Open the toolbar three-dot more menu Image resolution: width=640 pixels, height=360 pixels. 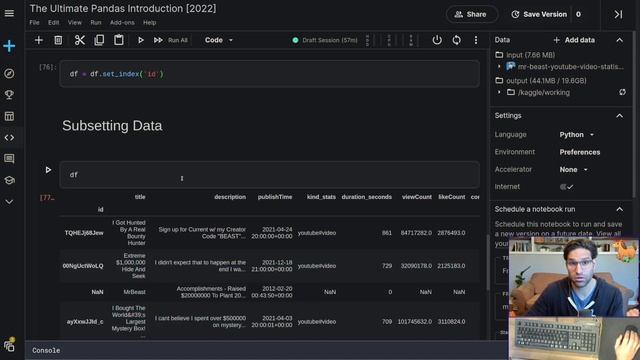point(476,40)
